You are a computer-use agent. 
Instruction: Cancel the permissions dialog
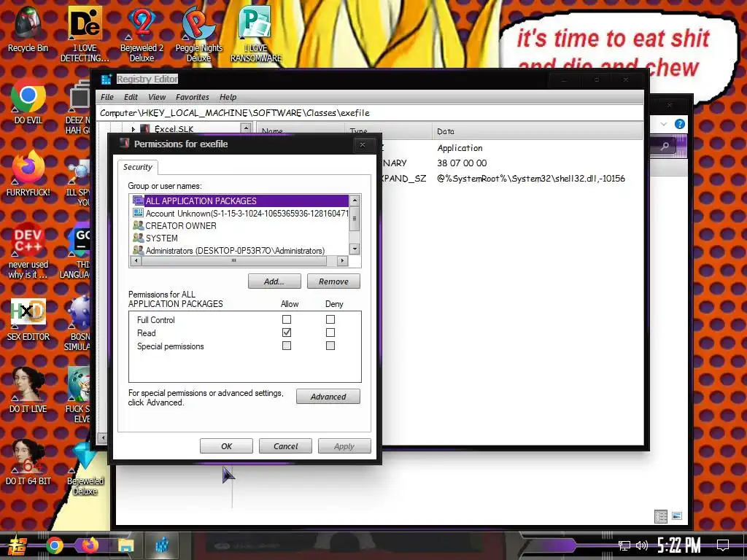(285, 446)
